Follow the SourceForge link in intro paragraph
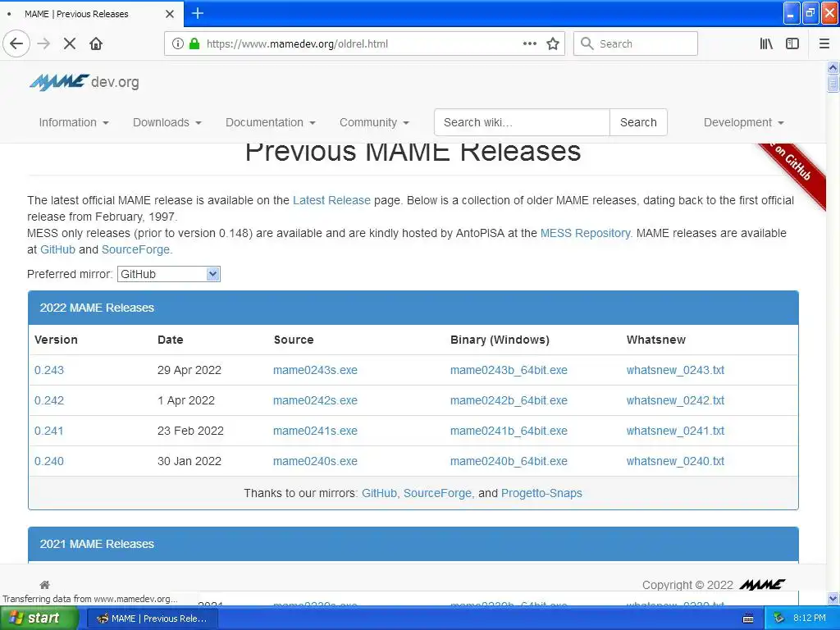The height and width of the screenshot is (630, 840). pyautogui.click(x=137, y=249)
